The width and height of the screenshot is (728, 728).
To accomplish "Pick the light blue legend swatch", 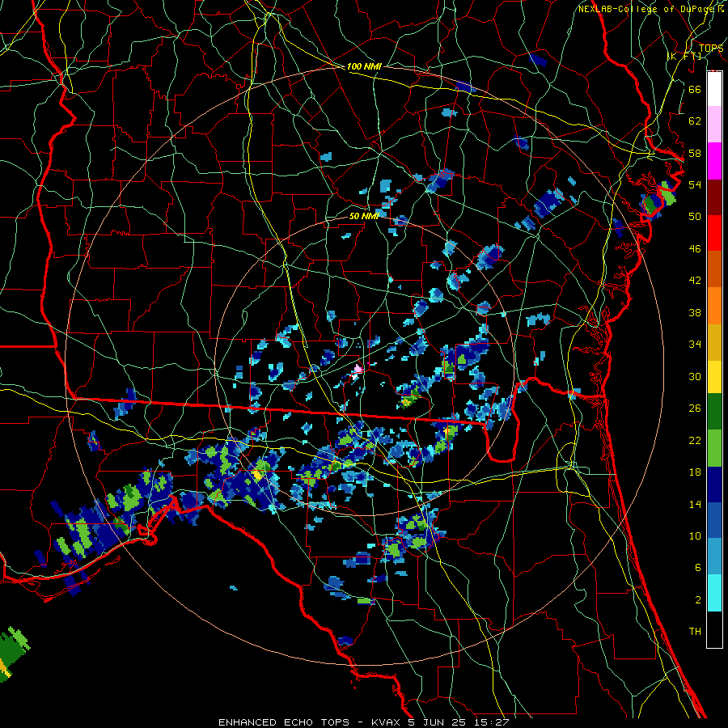I will coord(714,557).
